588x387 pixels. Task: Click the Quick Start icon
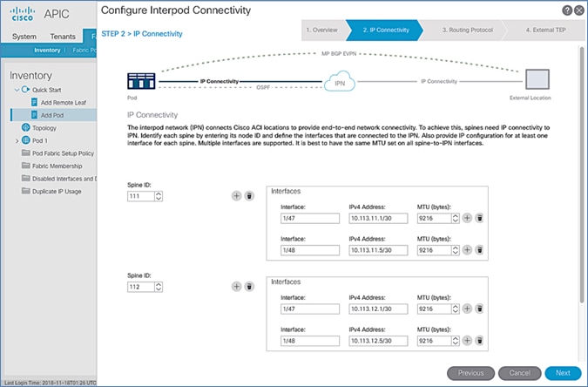pos(25,89)
